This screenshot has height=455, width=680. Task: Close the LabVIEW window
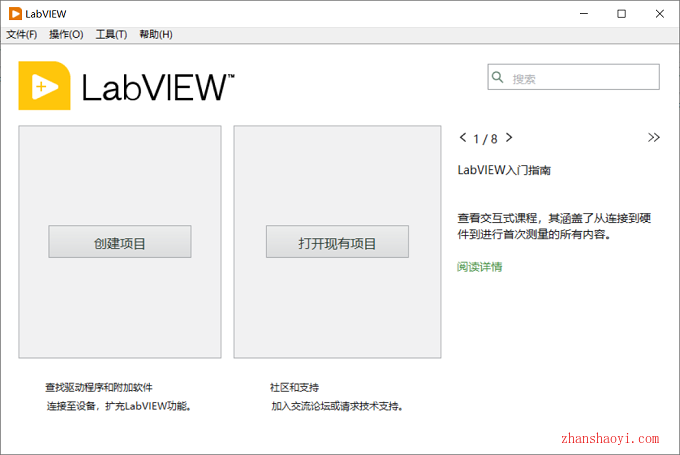pos(660,14)
